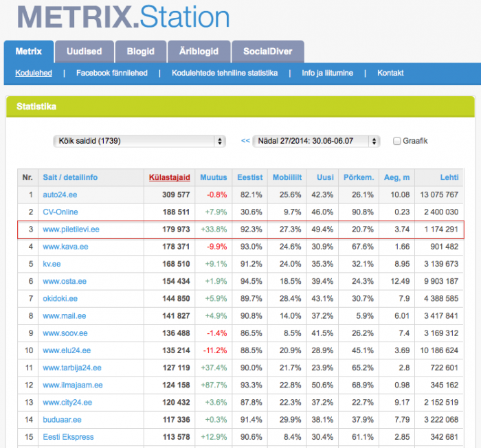The image size is (481, 448).
Task: Select the Kodulehed submenu link
Action: point(34,73)
